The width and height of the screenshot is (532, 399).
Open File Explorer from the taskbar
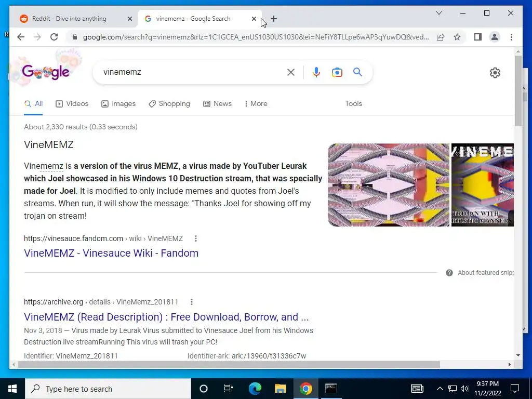(280, 389)
